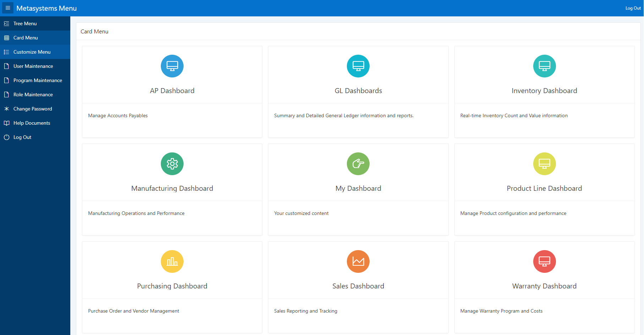This screenshot has width=644, height=335.
Task: Click 'Manage Product configuration and performance' text
Action: coord(513,213)
